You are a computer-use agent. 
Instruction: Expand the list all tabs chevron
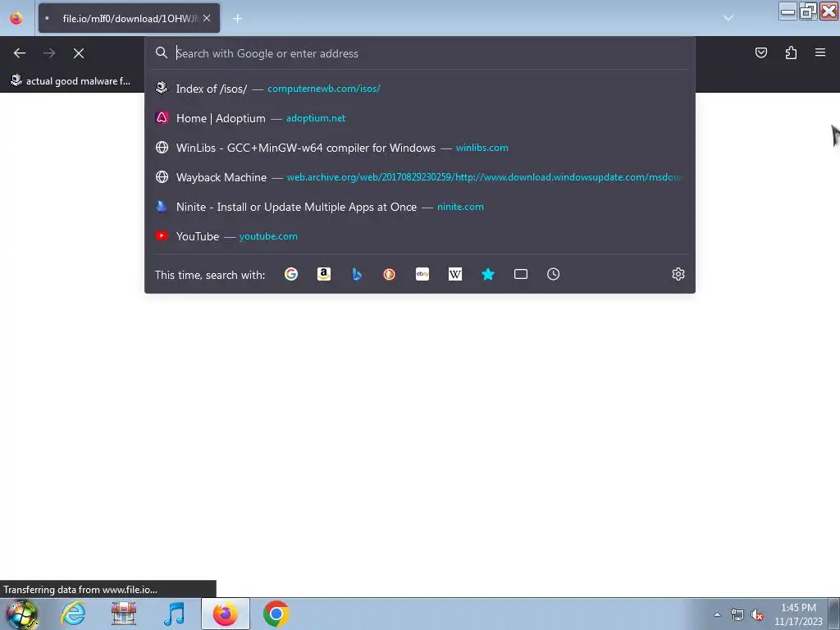pyautogui.click(x=728, y=18)
